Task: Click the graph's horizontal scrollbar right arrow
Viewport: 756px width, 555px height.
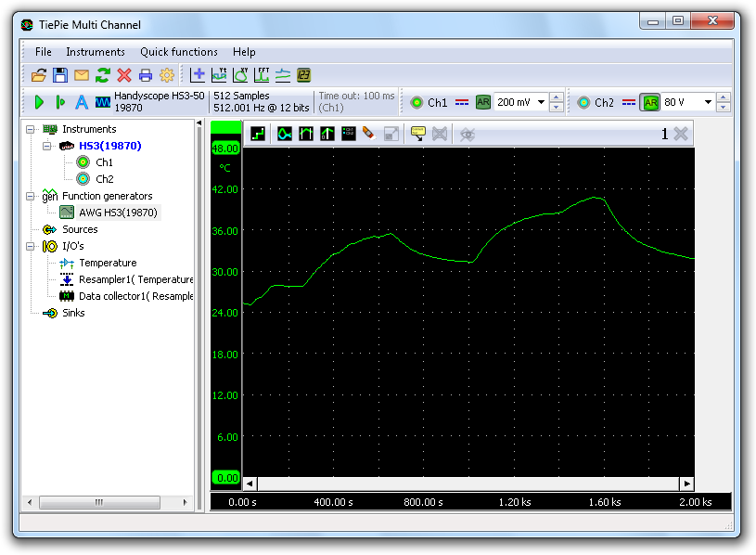Action: [686, 484]
